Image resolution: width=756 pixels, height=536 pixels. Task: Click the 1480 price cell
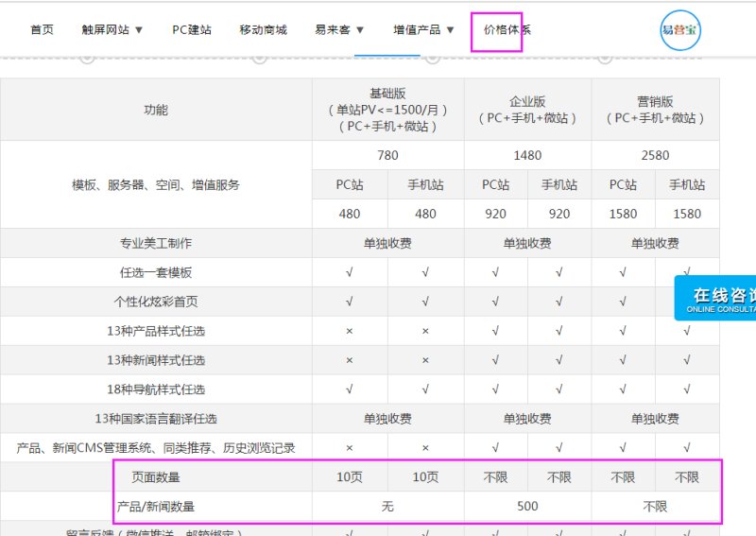pyautogui.click(x=527, y=155)
